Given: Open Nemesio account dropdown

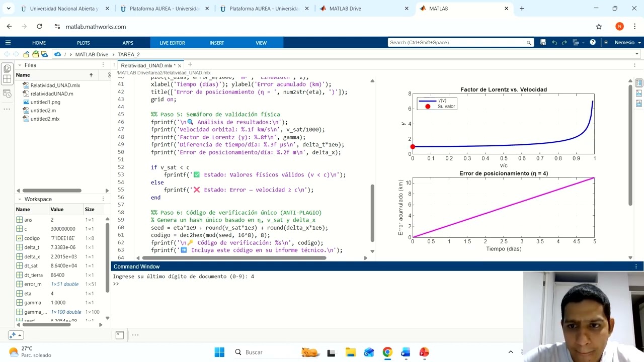Looking at the screenshot, I should pyautogui.click(x=627, y=43).
